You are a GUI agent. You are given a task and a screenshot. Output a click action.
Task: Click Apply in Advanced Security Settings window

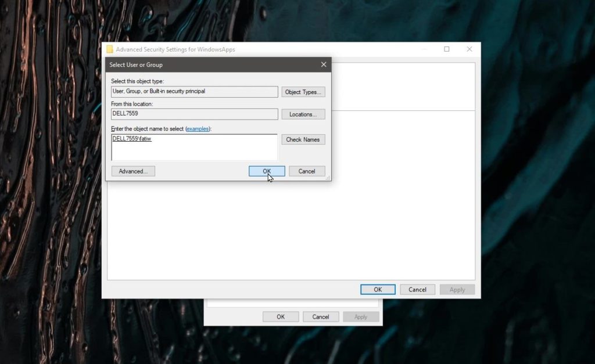click(457, 289)
